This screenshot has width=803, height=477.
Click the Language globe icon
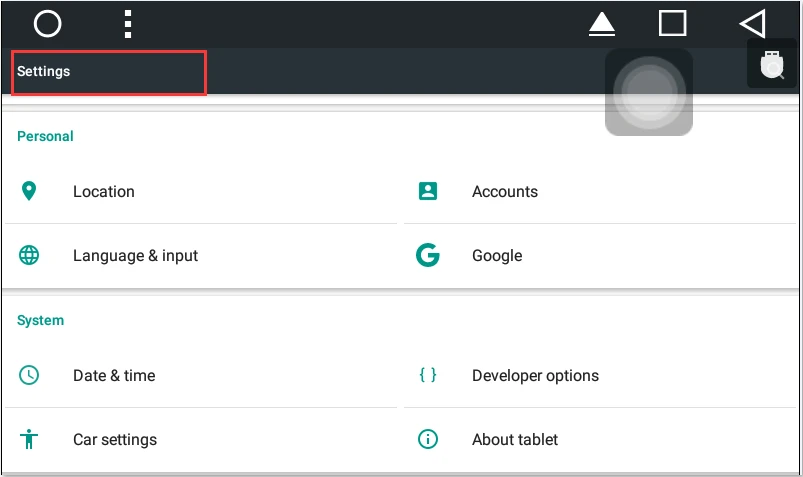click(x=29, y=255)
